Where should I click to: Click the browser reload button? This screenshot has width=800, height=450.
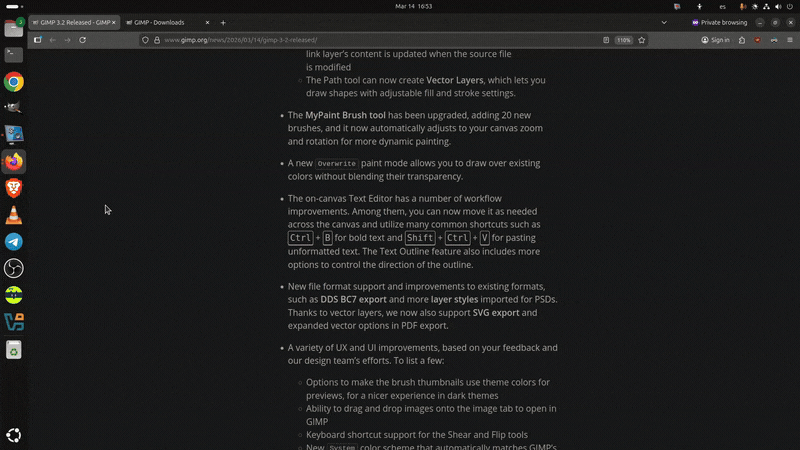(82, 40)
